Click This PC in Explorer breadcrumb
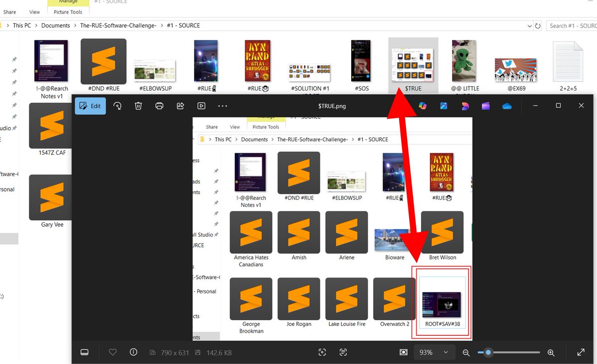 (22, 25)
